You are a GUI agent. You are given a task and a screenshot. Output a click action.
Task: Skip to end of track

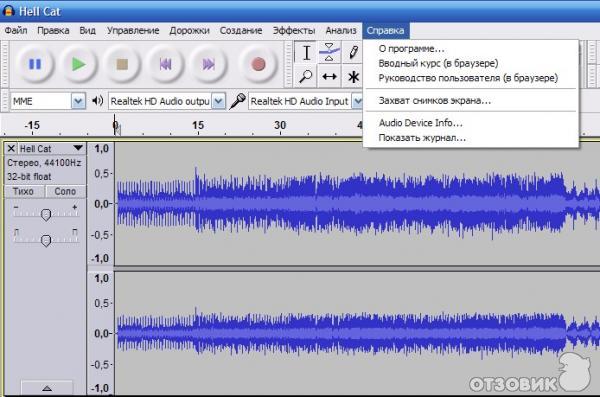[209, 64]
